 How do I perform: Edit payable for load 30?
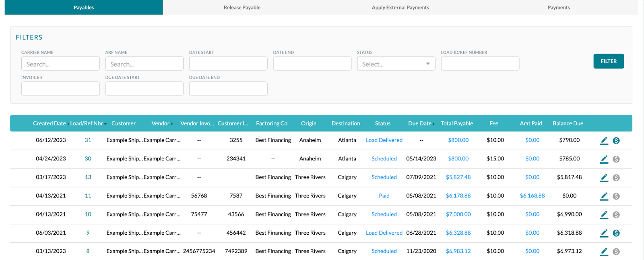click(x=604, y=159)
